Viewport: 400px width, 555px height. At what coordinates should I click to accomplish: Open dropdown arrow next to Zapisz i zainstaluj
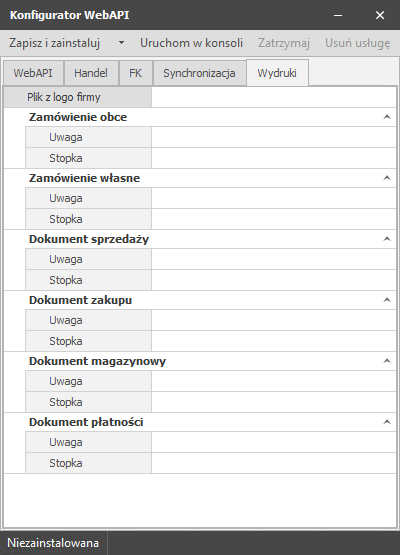(x=121, y=43)
